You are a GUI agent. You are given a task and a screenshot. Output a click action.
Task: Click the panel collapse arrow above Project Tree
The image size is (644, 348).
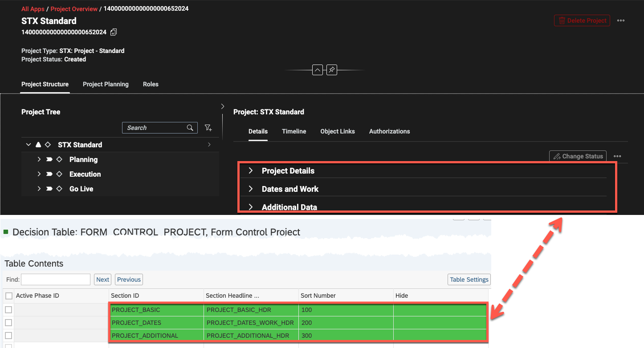click(223, 106)
